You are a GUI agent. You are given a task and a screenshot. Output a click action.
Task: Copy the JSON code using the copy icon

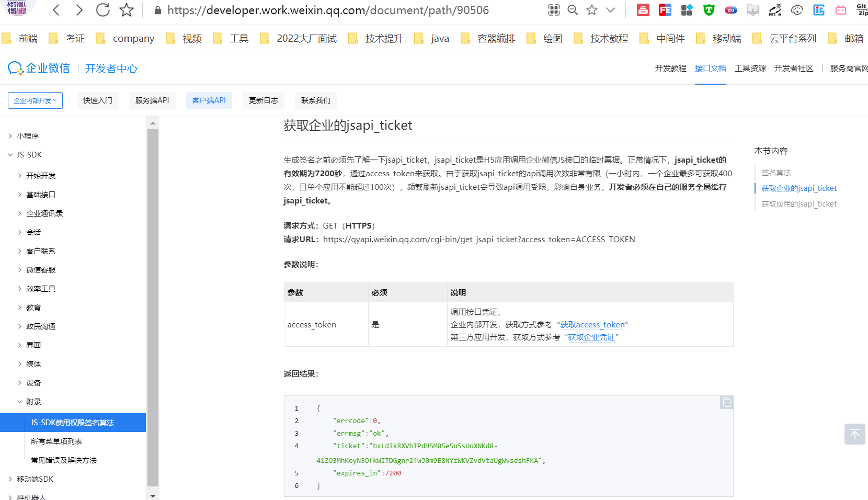pyautogui.click(x=726, y=402)
